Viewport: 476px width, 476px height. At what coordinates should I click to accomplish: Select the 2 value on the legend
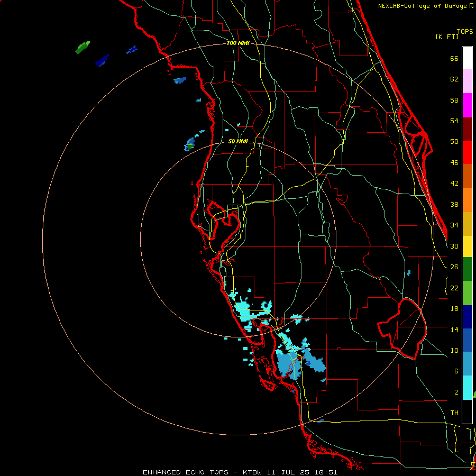(456, 392)
